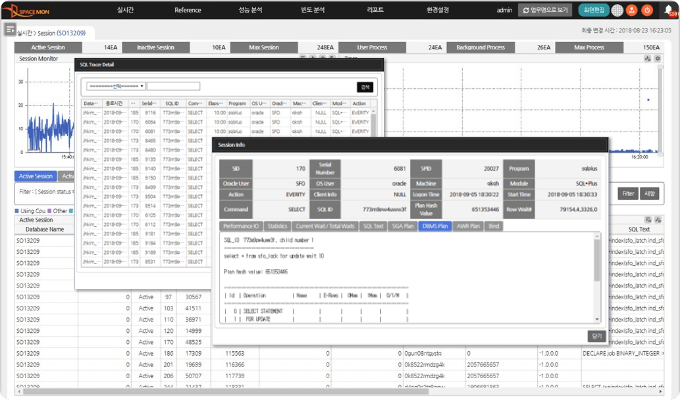Open the Reference menu
This screenshot has height=400, width=680.
tap(188, 10)
